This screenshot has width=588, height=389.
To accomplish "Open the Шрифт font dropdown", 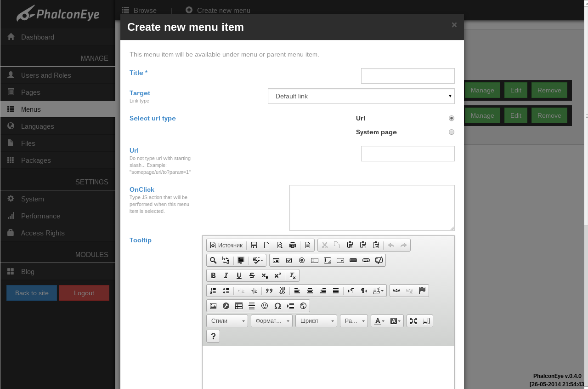I will click(316, 321).
